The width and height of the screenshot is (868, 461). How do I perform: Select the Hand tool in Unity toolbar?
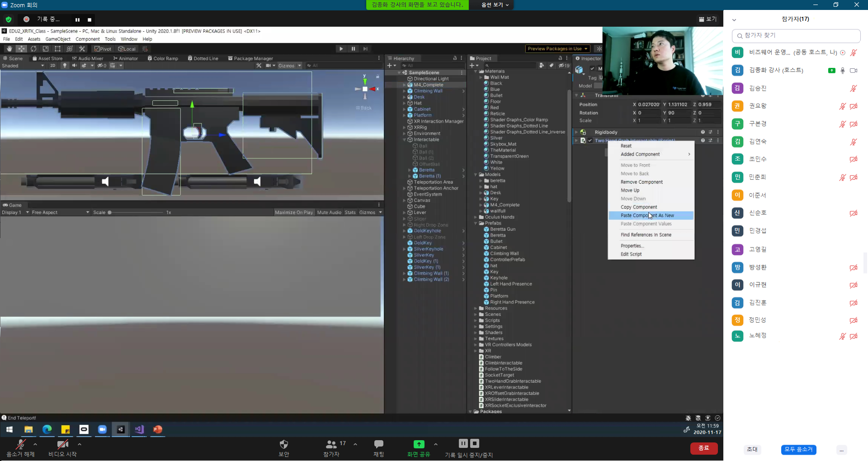[9, 49]
